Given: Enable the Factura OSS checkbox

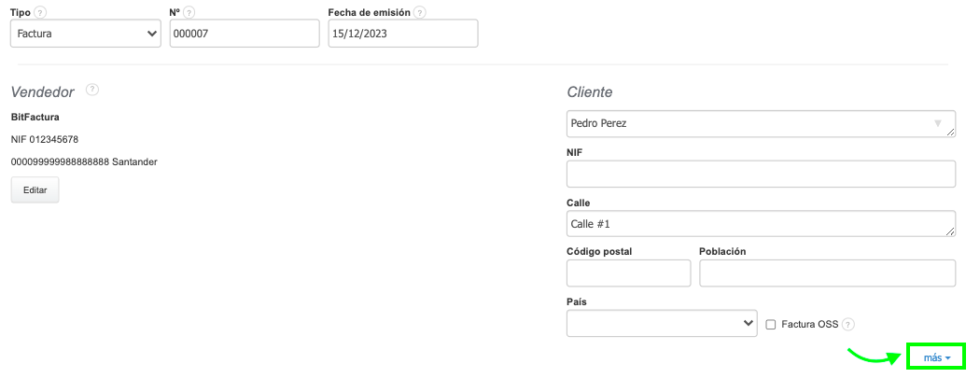Looking at the screenshot, I should [771, 324].
